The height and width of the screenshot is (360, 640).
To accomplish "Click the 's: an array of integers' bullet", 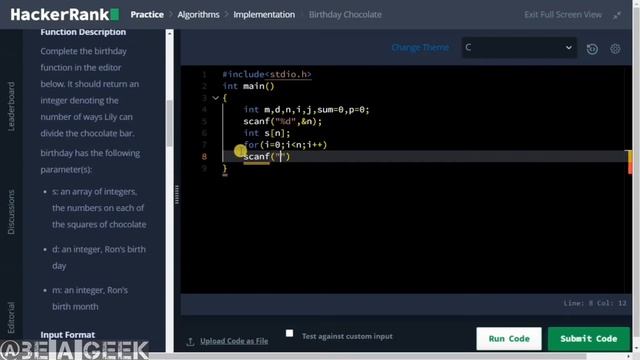I will tap(99, 208).
